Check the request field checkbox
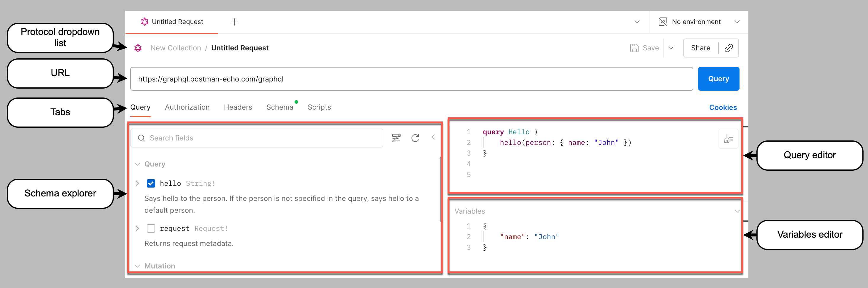 151,229
